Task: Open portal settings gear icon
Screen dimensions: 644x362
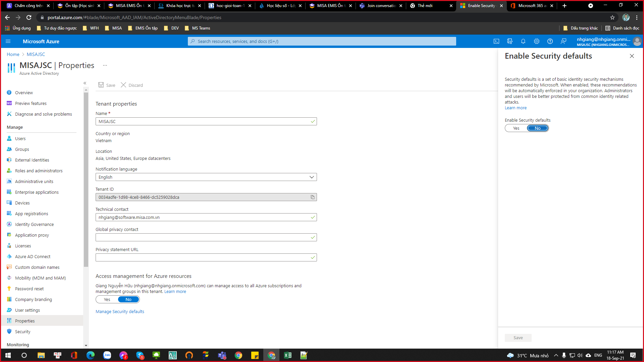Action: [x=537, y=41]
